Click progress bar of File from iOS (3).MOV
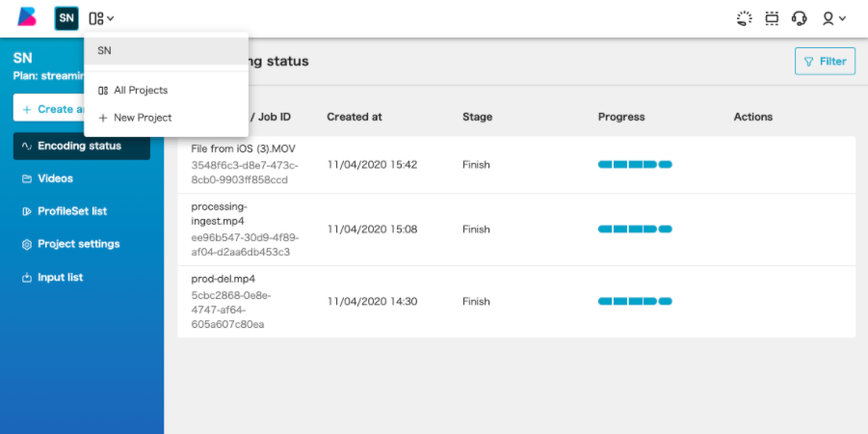The image size is (868, 434). coord(635,165)
